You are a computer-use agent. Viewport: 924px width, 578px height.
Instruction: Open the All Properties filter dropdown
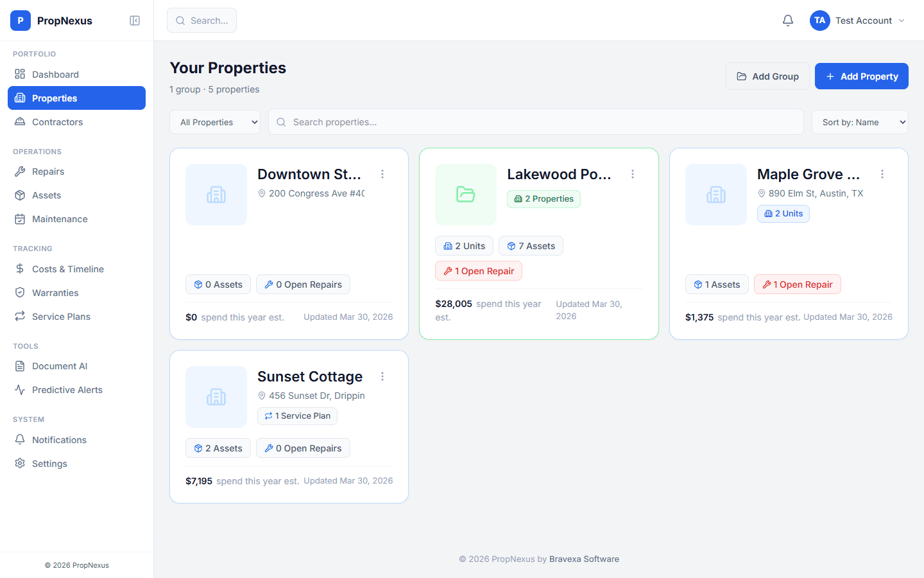point(214,121)
